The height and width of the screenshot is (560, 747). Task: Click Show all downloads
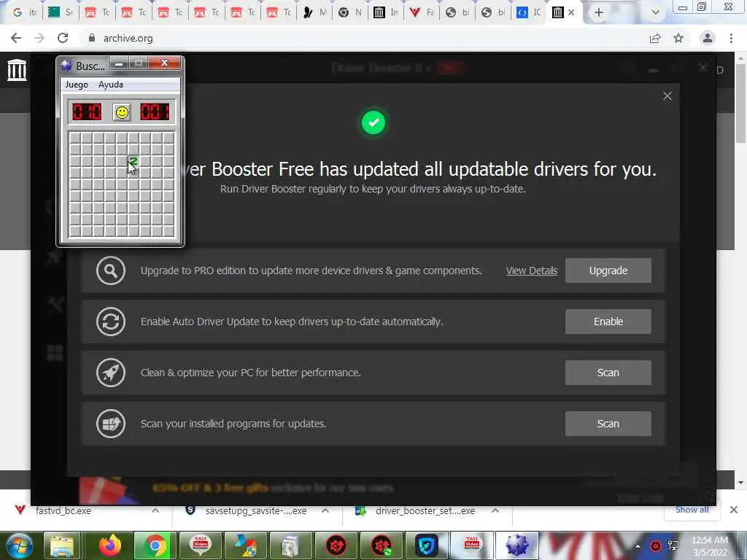[x=692, y=510]
